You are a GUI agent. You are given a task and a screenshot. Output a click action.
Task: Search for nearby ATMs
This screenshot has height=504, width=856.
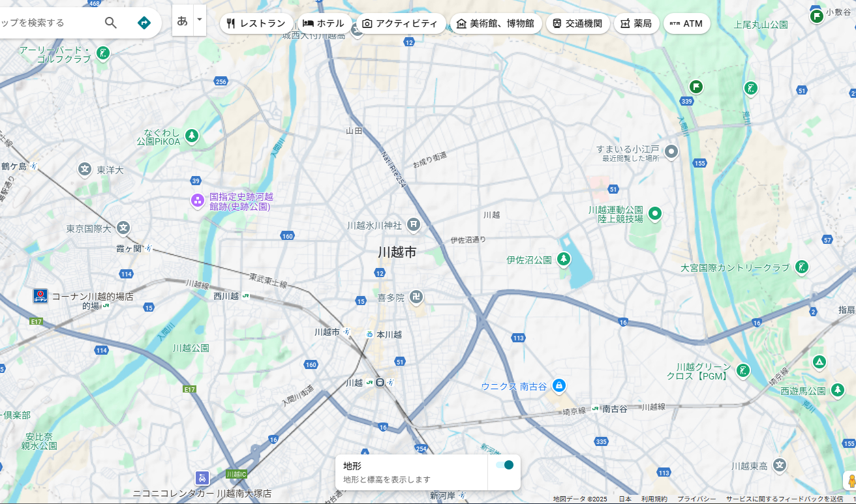point(686,23)
